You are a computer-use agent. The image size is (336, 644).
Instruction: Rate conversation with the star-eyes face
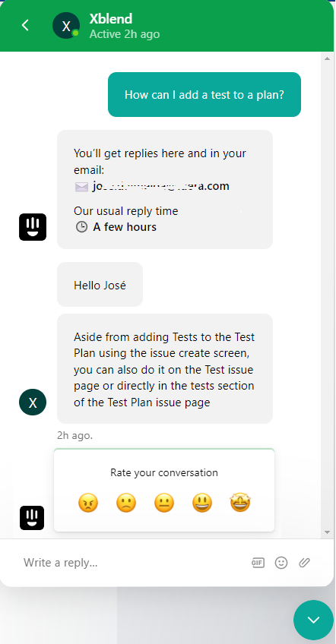240,503
